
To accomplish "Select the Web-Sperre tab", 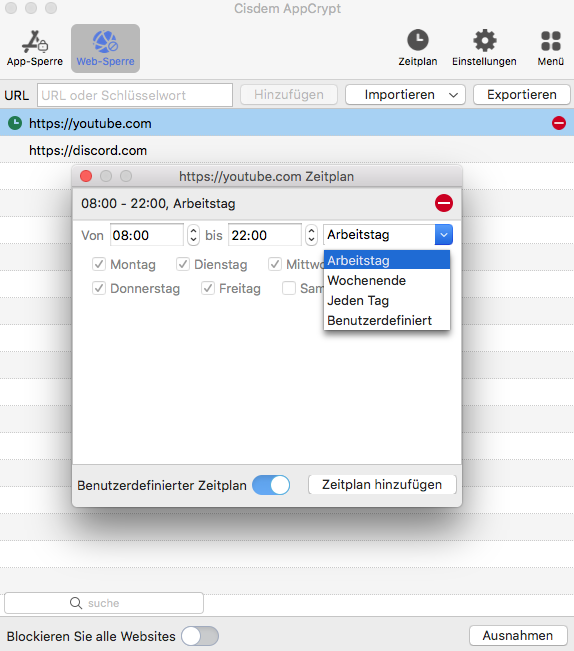I will coord(105,48).
